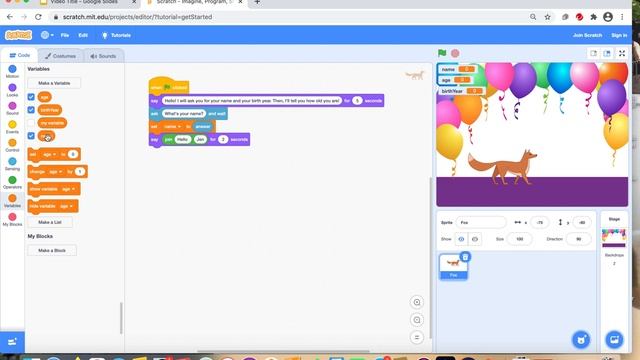Zoom in on the code workspace
Image resolution: width=640 pixels, height=360 pixels.
[417, 302]
